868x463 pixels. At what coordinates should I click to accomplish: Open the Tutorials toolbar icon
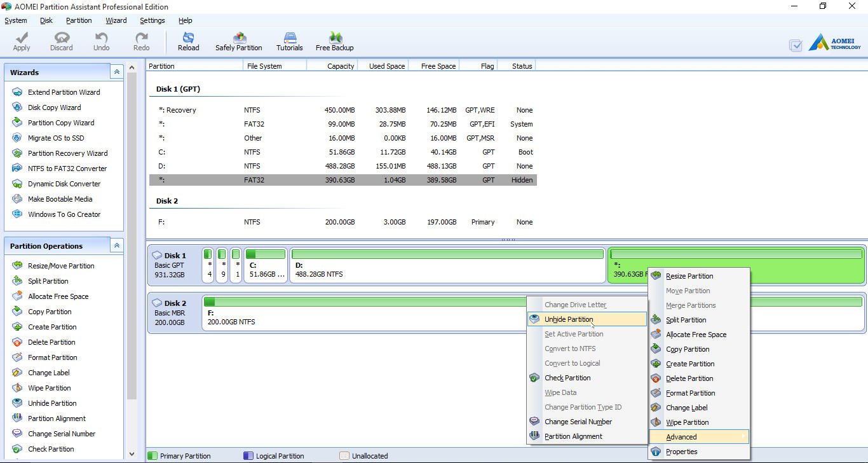pos(289,41)
